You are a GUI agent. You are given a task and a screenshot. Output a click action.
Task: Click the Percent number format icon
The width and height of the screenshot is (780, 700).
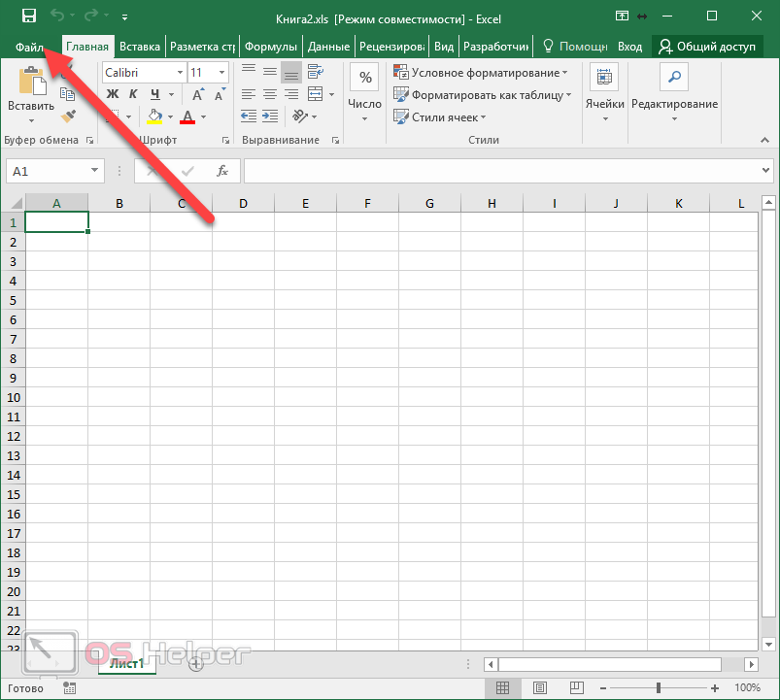point(365,78)
